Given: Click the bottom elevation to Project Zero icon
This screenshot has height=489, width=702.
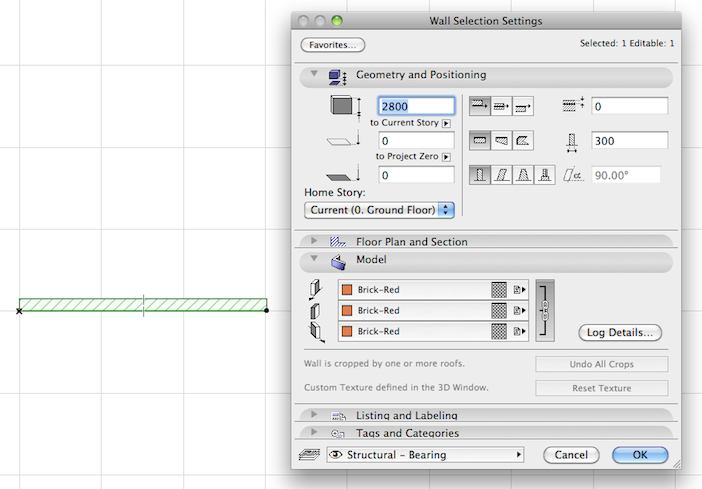Looking at the screenshot, I should 344,173.
